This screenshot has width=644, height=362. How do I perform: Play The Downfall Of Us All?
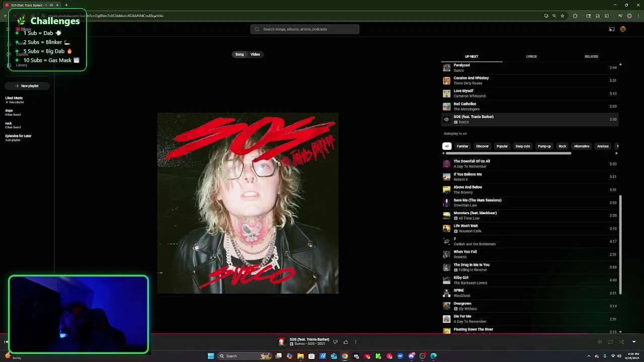coord(530,164)
